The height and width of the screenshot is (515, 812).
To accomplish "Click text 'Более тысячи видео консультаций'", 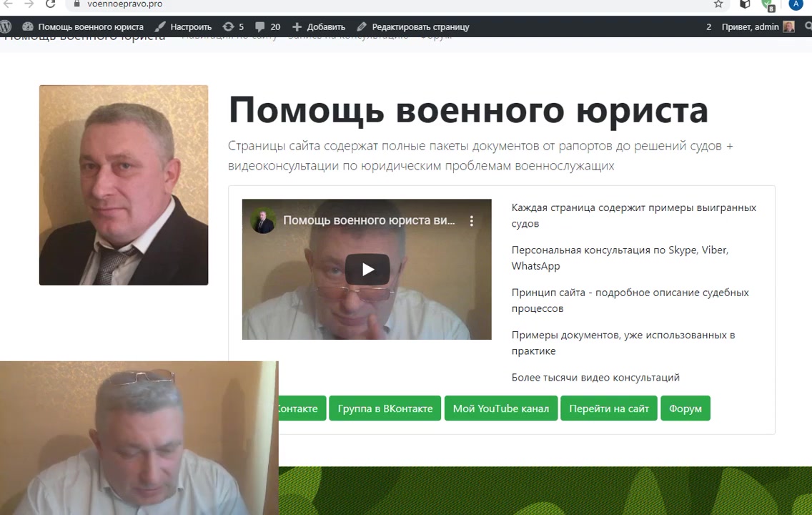I will pyautogui.click(x=595, y=378).
